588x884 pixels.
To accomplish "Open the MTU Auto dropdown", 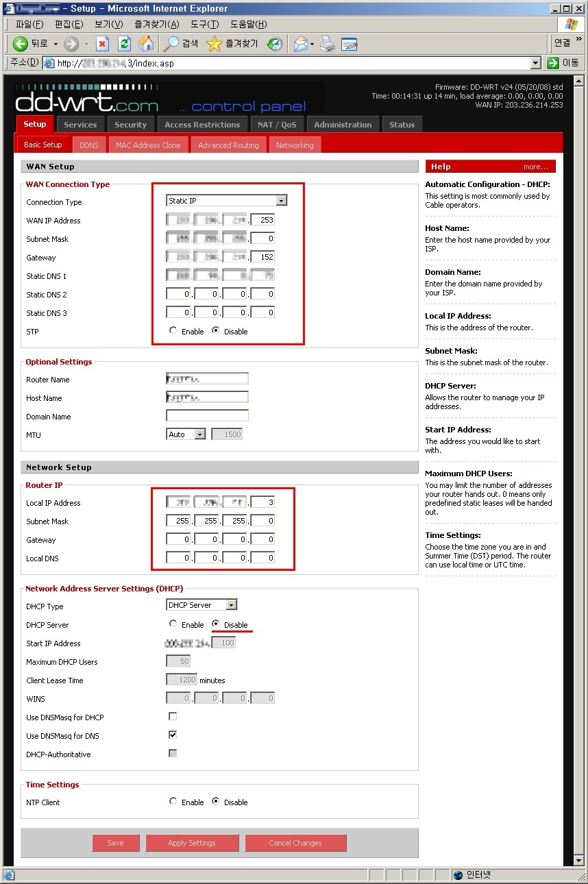I will [x=186, y=434].
